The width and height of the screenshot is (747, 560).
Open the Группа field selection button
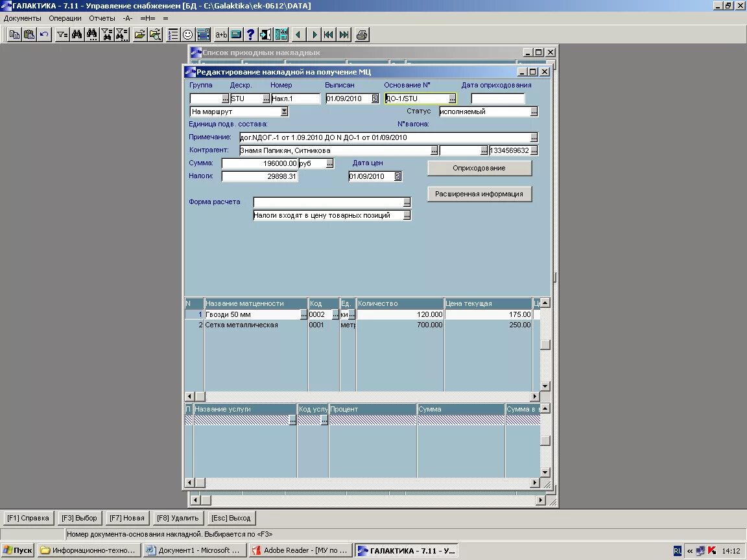click(226, 99)
